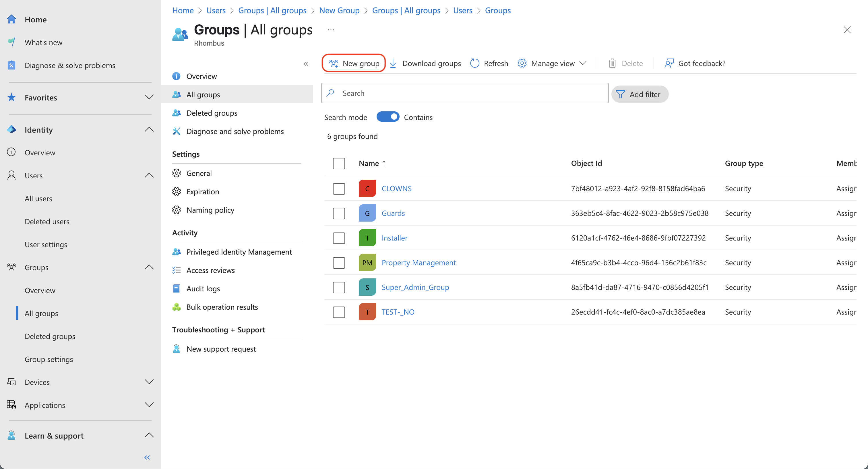Click the Favorites star icon

point(11,97)
